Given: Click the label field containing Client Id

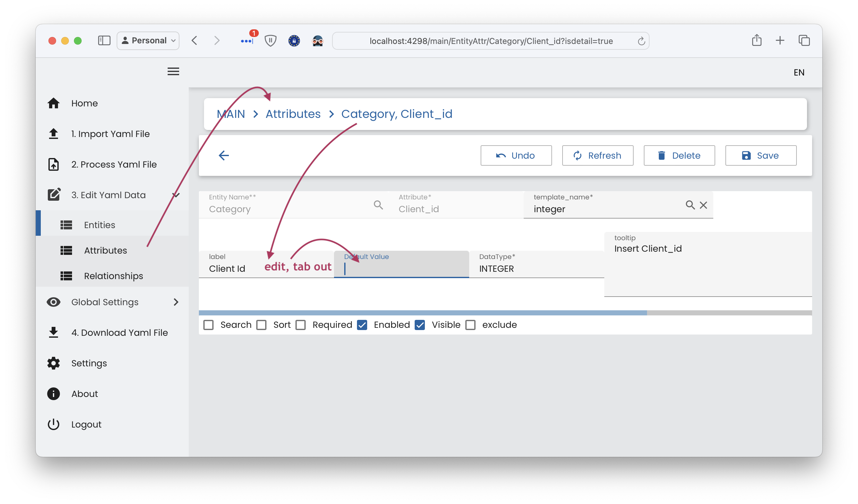Looking at the screenshot, I should coord(266,264).
